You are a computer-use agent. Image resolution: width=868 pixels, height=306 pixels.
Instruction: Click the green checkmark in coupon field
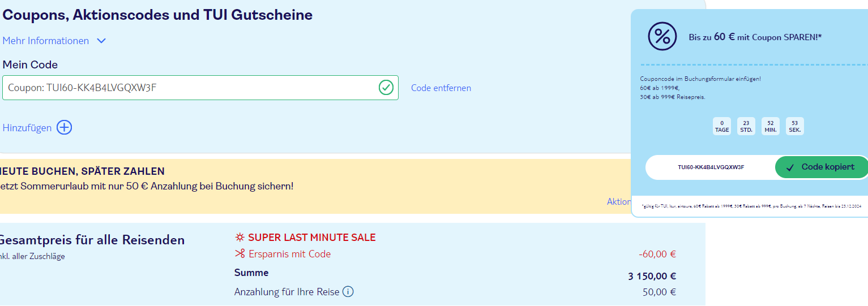386,88
